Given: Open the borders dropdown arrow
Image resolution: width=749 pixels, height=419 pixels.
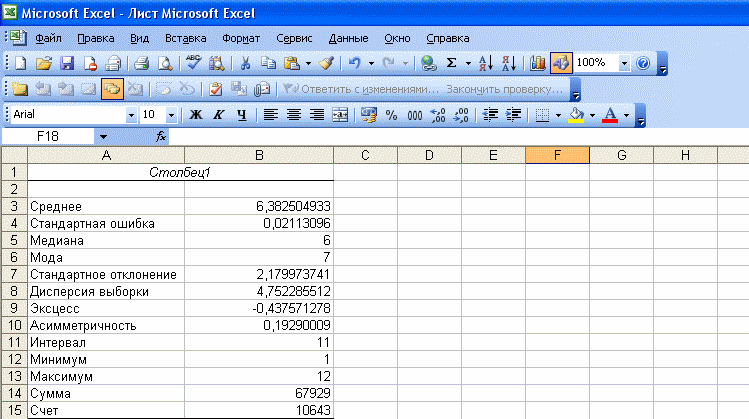Looking at the screenshot, I should click(x=558, y=115).
